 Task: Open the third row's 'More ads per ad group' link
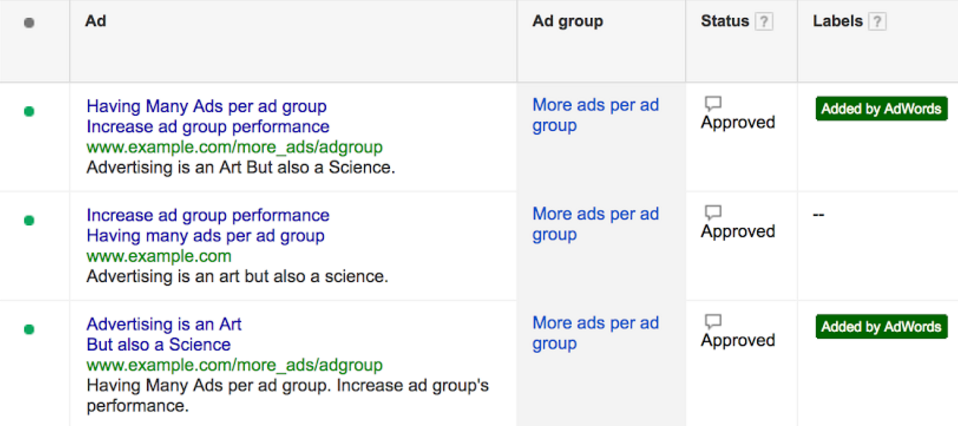point(596,332)
